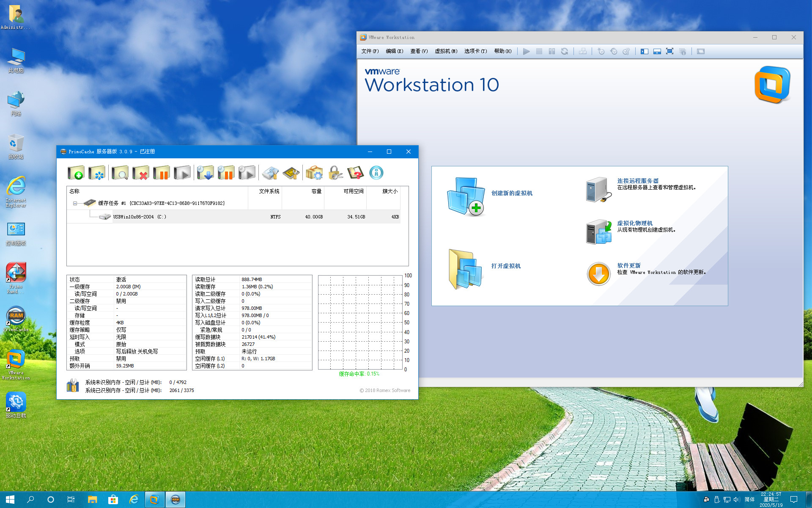Click 名称 column header in PrimoCache list

point(157,191)
